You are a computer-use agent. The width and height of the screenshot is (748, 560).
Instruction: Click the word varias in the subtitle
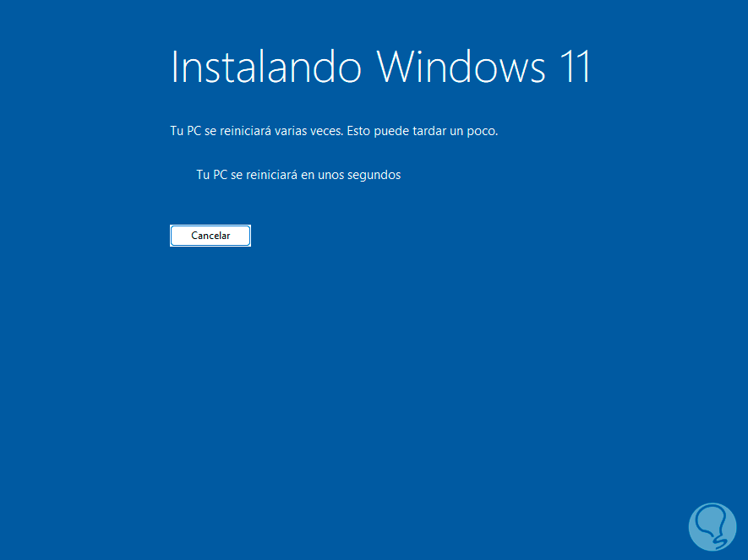click(291, 131)
